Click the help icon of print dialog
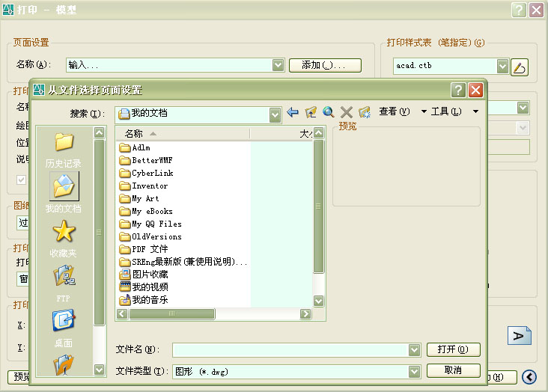 click(519, 10)
